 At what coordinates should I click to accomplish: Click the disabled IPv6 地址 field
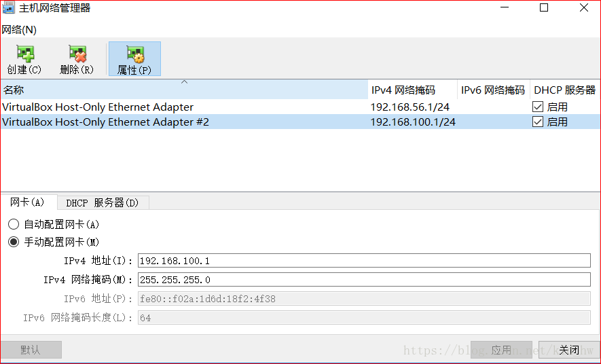point(364,299)
